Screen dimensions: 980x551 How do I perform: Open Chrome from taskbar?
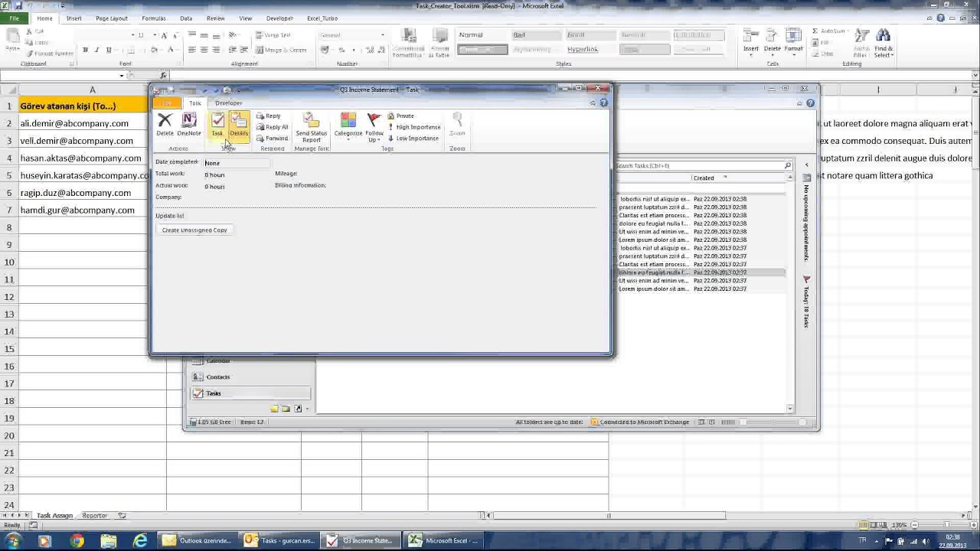point(77,541)
